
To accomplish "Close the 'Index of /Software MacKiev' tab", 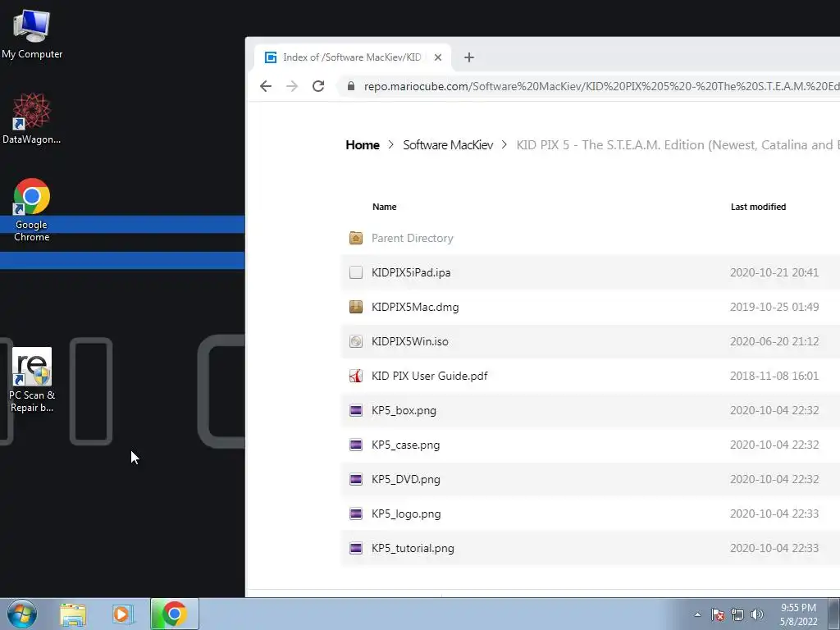I will pos(438,57).
